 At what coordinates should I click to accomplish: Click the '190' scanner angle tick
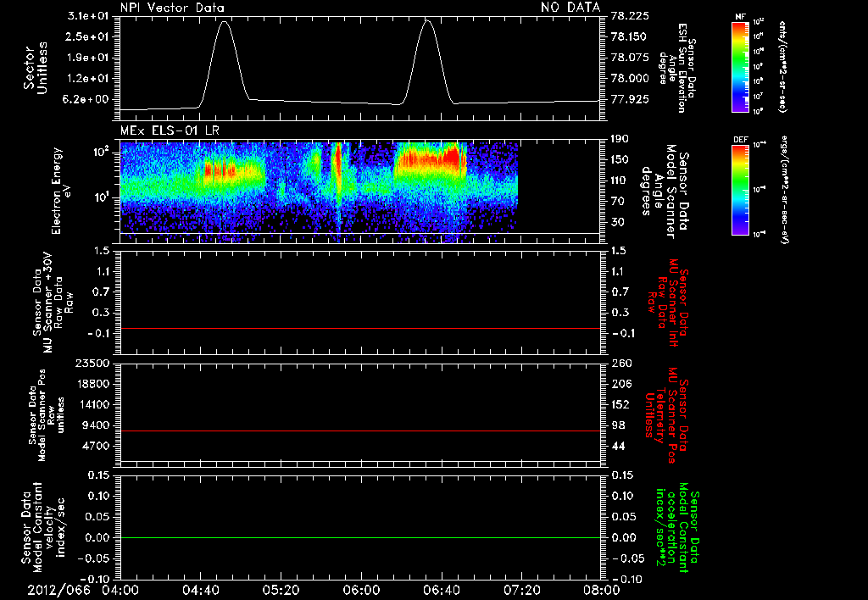click(620, 139)
